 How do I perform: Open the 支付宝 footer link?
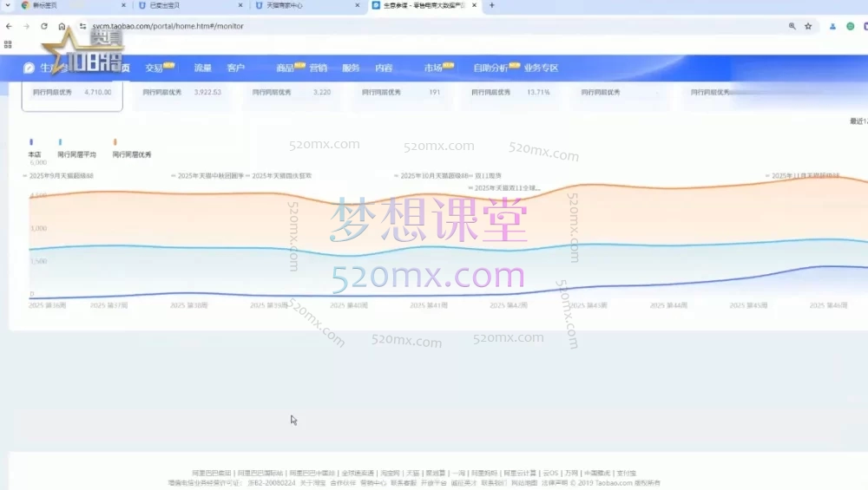click(x=626, y=474)
